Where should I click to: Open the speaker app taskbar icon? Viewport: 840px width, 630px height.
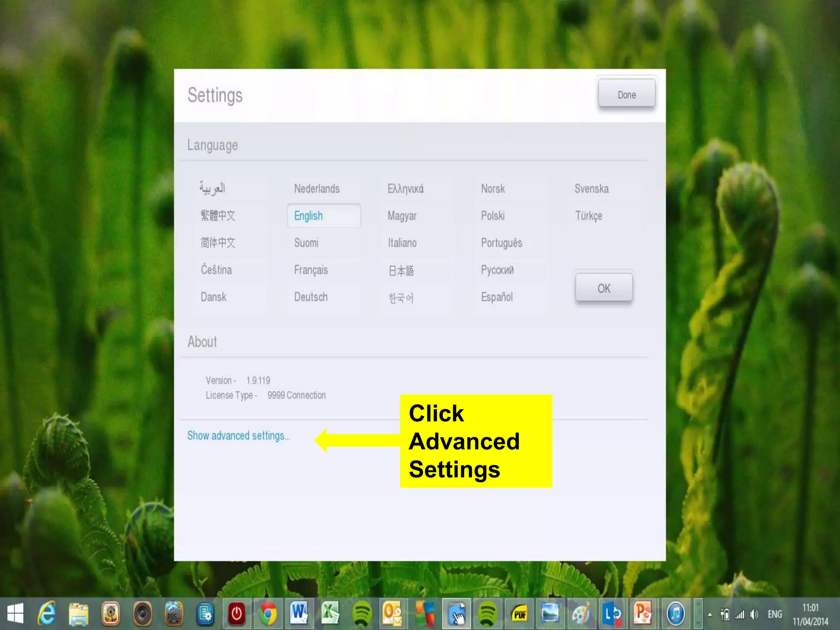(142, 614)
